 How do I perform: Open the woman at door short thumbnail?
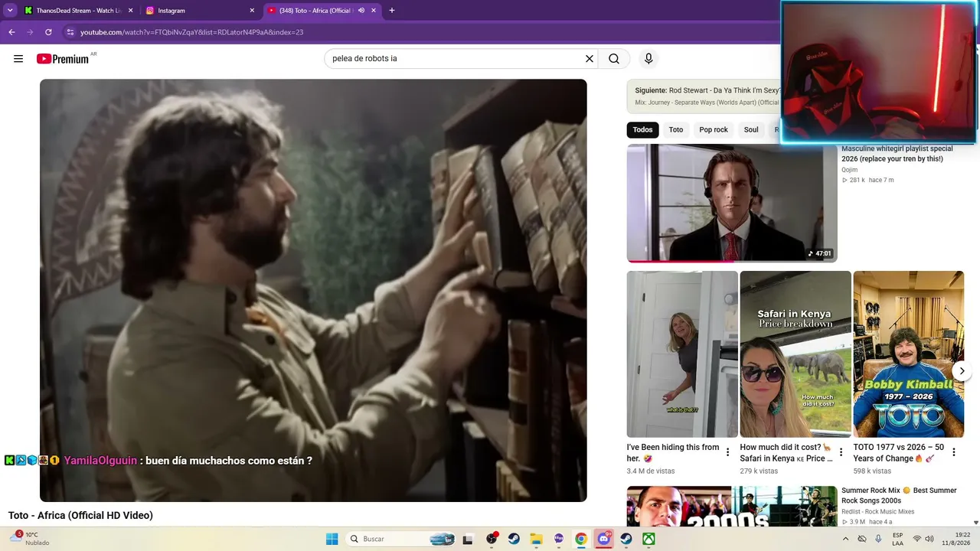click(682, 354)
